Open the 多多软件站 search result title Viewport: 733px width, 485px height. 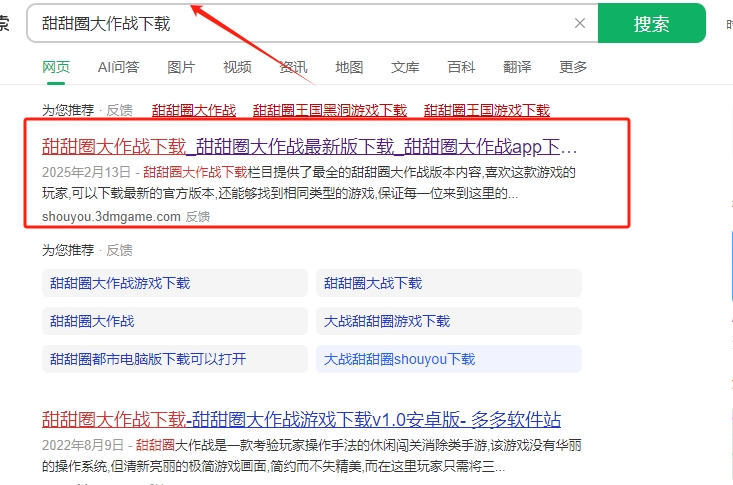301,418
